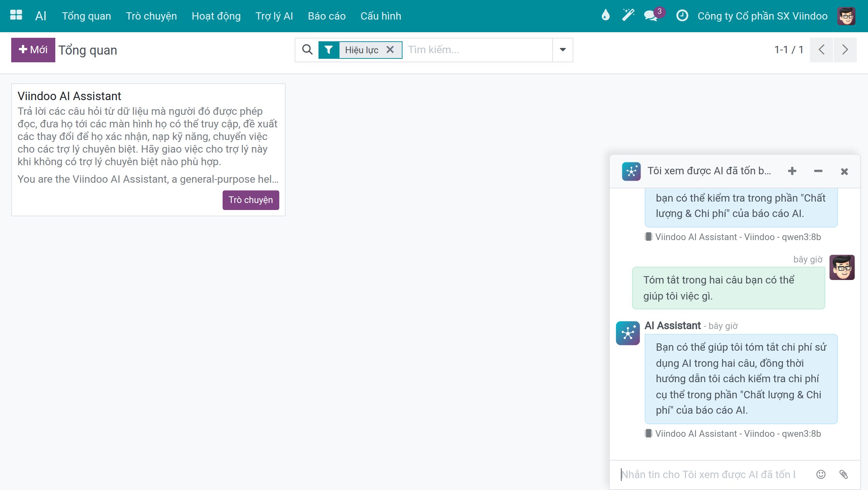Open Tổng quan menu

tap(86, 16)
